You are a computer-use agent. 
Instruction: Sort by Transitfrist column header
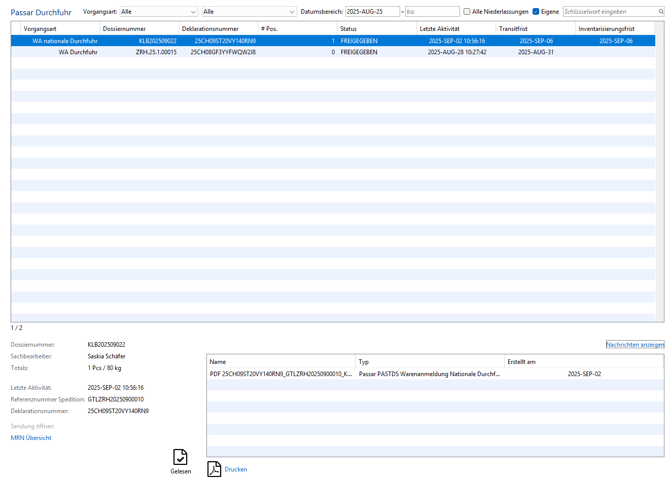(535, 29)
